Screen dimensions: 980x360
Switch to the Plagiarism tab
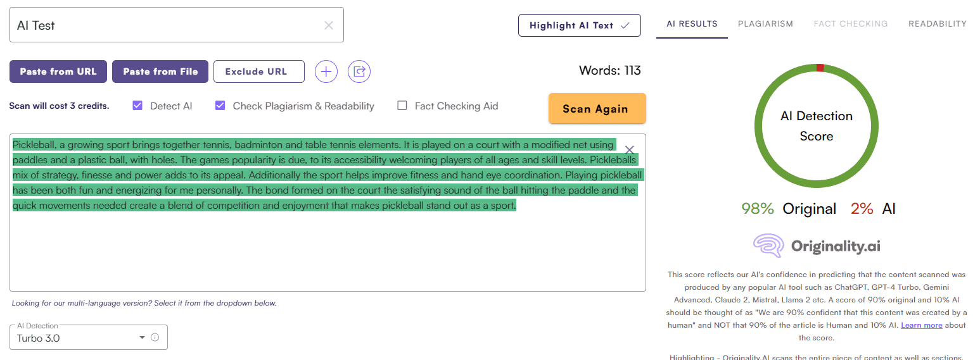(765, 24)
